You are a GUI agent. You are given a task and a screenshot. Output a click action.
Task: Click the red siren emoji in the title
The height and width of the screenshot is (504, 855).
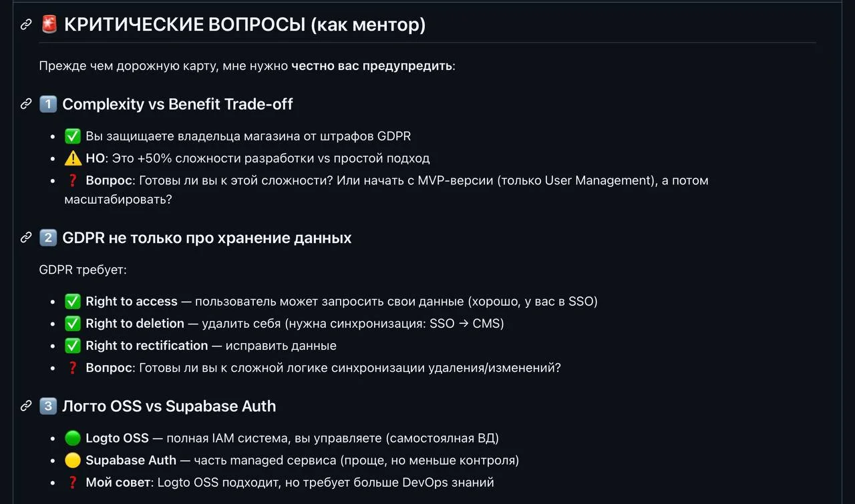[x=49, y=25]
